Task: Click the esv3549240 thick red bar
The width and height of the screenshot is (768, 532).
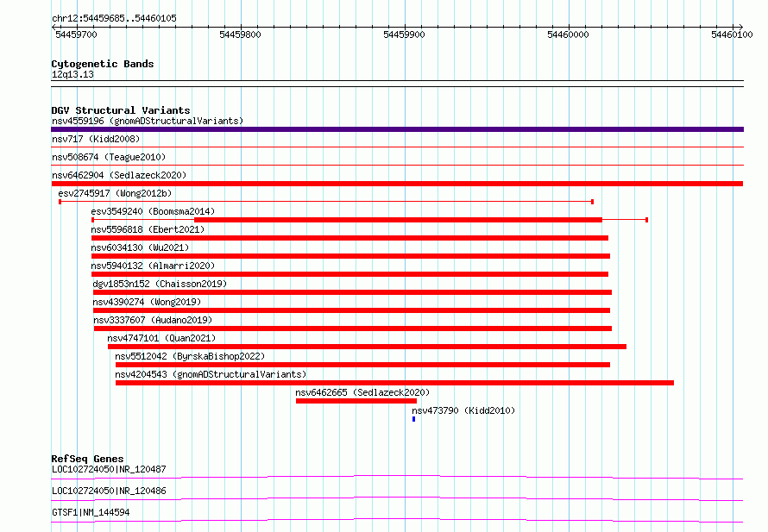Action: coord(398,220)
